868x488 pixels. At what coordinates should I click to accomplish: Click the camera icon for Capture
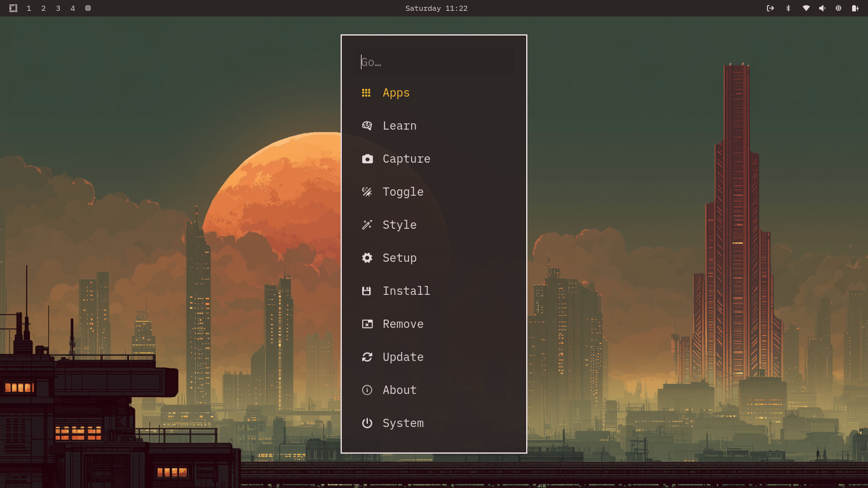click(367, 159)
